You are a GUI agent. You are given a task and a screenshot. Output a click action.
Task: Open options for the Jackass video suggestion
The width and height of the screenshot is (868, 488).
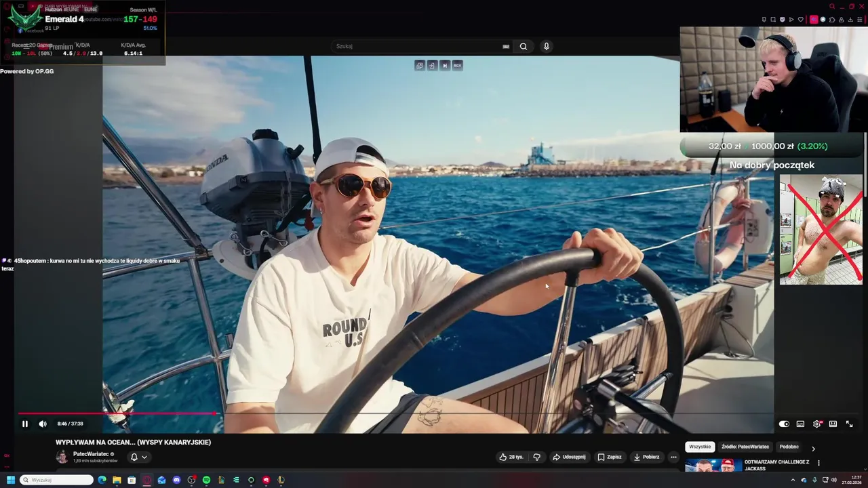click(x=818, y=463)
